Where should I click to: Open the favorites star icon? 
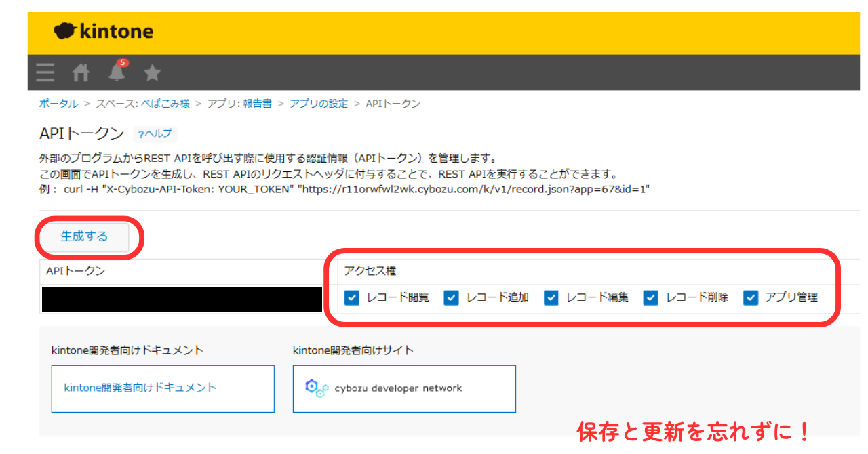tap(153, 73)
